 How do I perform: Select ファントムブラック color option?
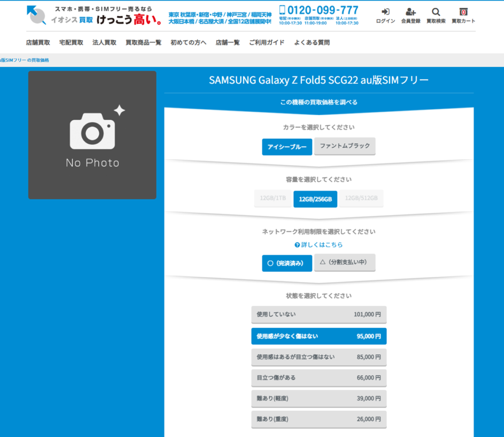(345, 146)
